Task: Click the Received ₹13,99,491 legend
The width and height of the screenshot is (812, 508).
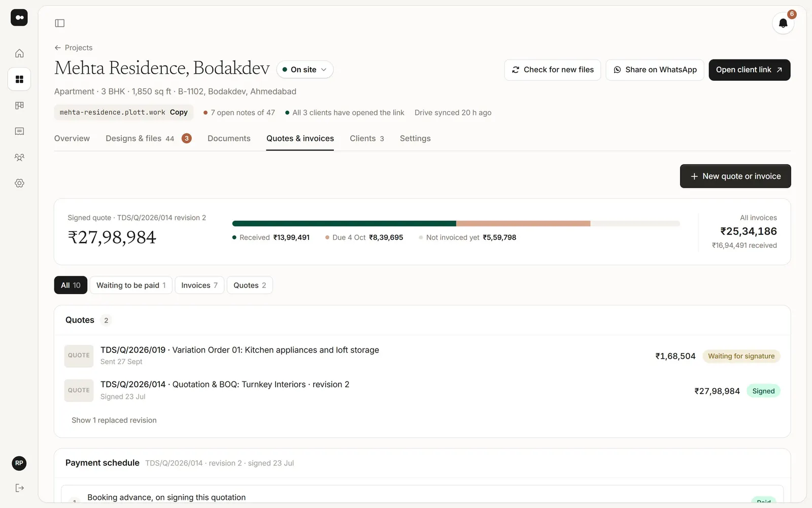Action: 271,237
